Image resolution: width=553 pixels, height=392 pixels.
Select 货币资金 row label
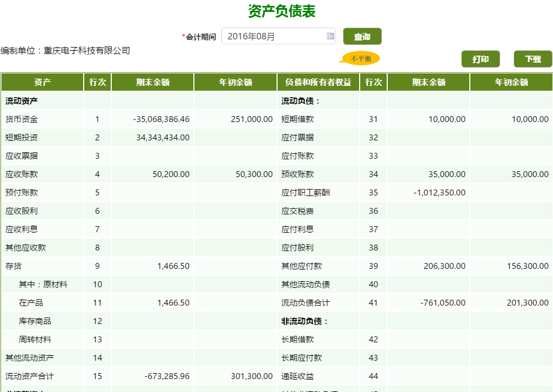tap(22, 119)
